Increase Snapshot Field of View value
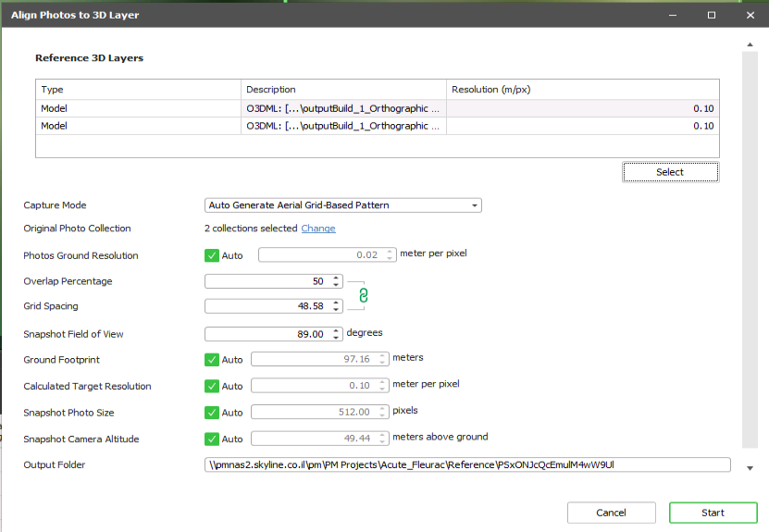 pyautogui.click(x=336, y=330)
